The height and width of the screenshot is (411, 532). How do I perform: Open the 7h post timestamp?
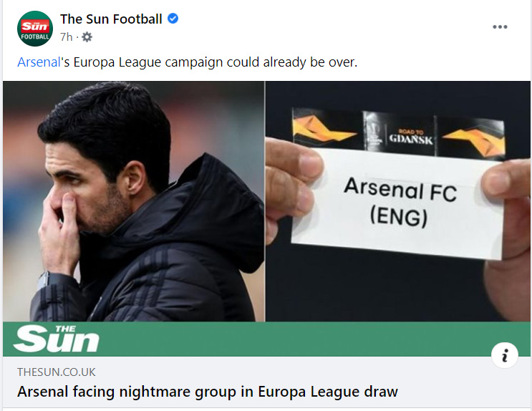click(x=67, y=37)
